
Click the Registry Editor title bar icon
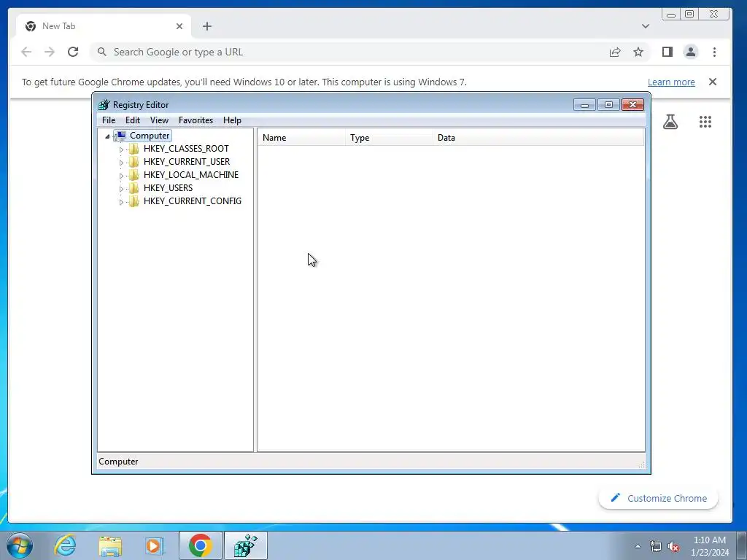[104, 105]
